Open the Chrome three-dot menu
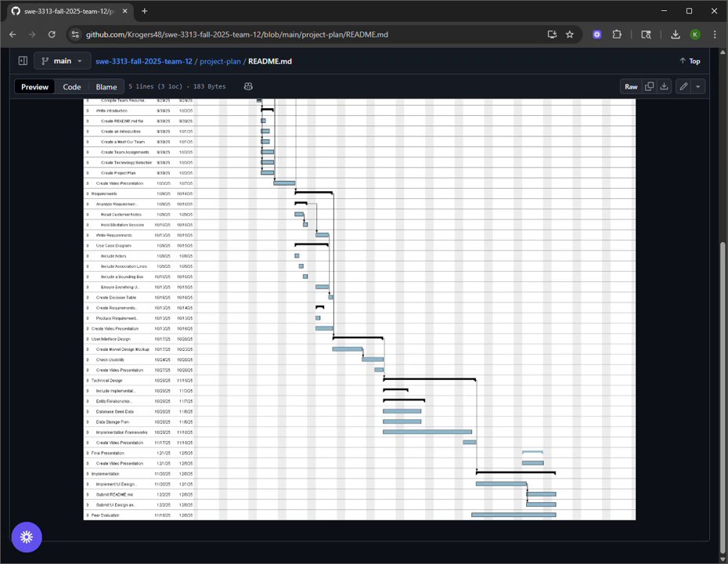The height and width of the screenshot is (564, 728). [x=715, y=34]
